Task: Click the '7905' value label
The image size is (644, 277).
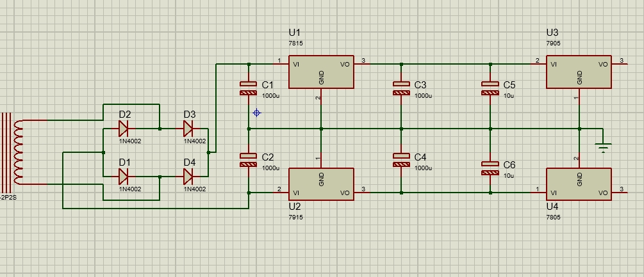Action: [553, 43]
